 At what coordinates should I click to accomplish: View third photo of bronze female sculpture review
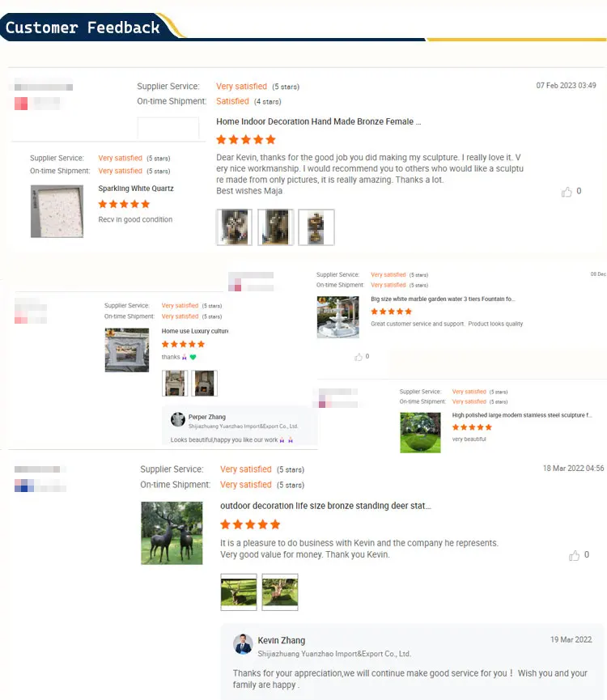coord(316,227)
